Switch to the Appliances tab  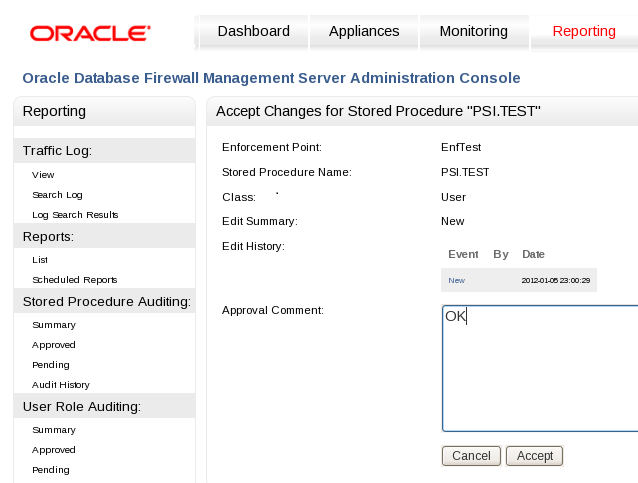coord(363,32)
